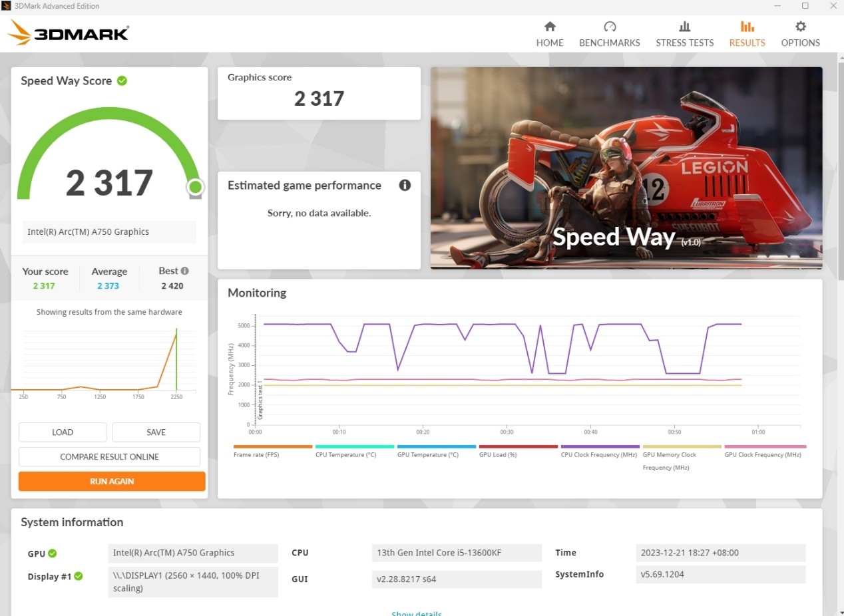Click the Monitoring heading
This screenshot has height=616, width=844.
257,293
